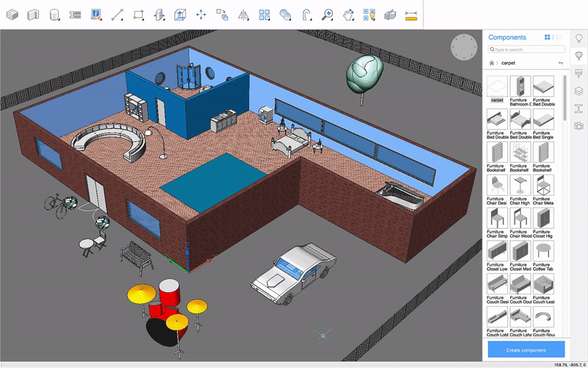This screenshot has width=588, height=368.
Task: Click the Components panel vertical scrollbar
Action: (x=565, y=98)
